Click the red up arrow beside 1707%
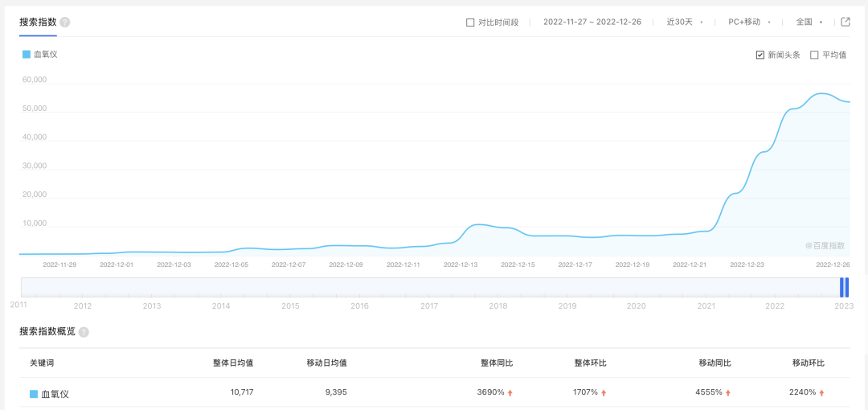The width and height of the screenshot is (868, 410). 604,393
